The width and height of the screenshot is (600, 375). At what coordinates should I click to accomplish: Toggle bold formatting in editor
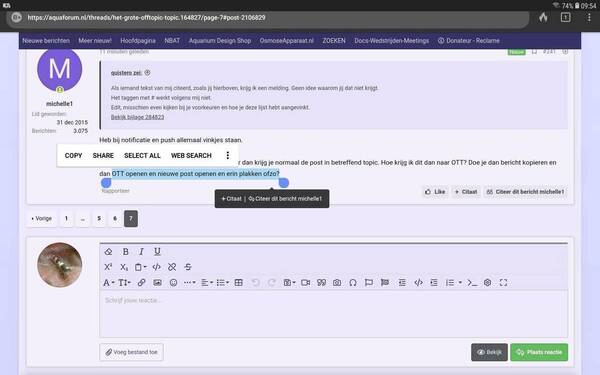tap(126, 251)
